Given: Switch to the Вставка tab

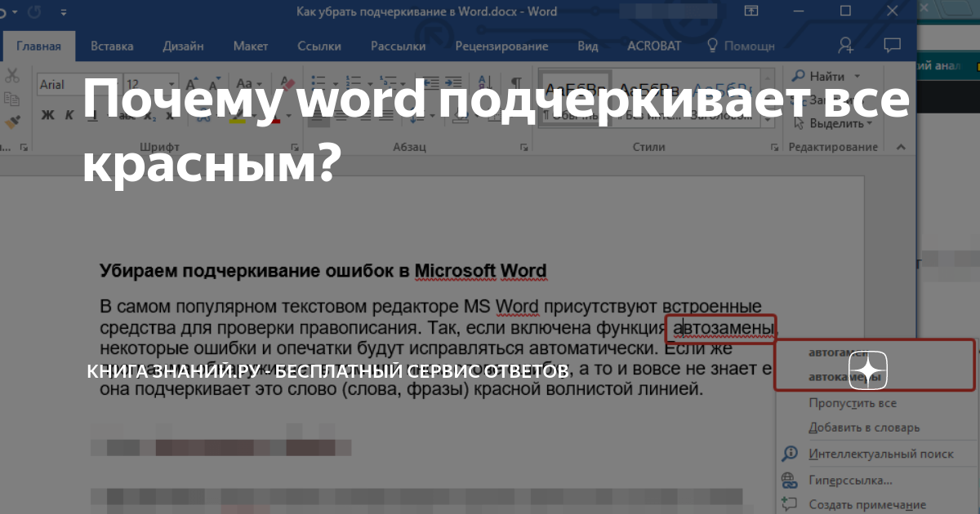Looking at the screenshot, I should pos(112,46).
